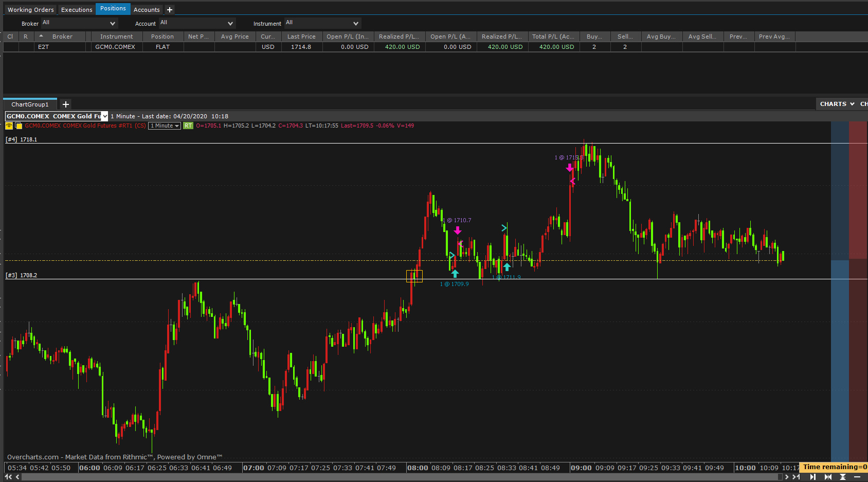Viewport: 868px width, 482px height.
Task: Expand the Instrument filter dropdown
Action: 323,23
